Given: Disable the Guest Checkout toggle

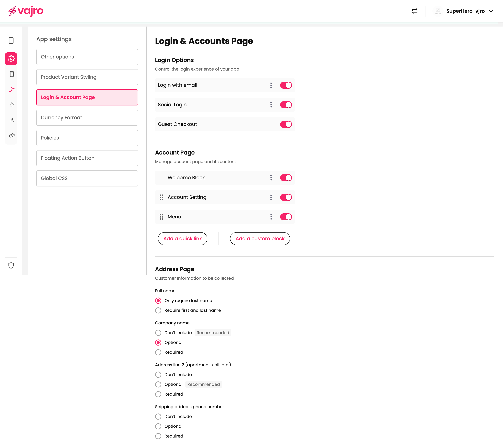Looking at the screenshot, I should coord(286,124).
